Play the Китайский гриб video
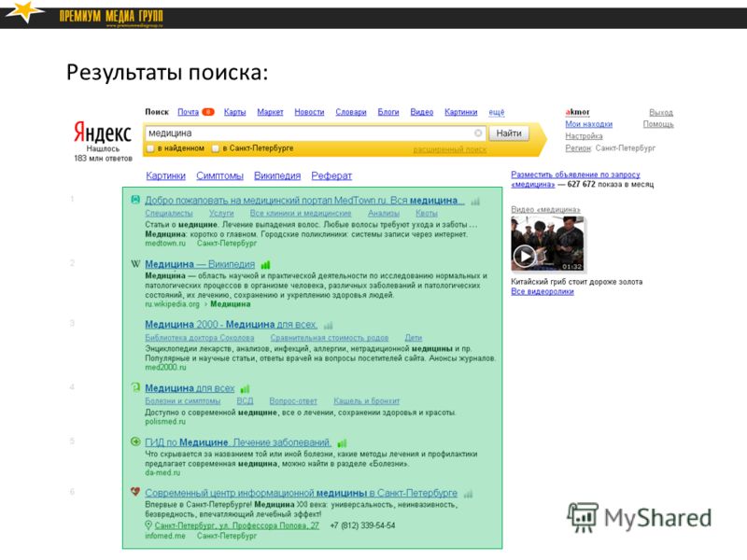 (524, 257)
